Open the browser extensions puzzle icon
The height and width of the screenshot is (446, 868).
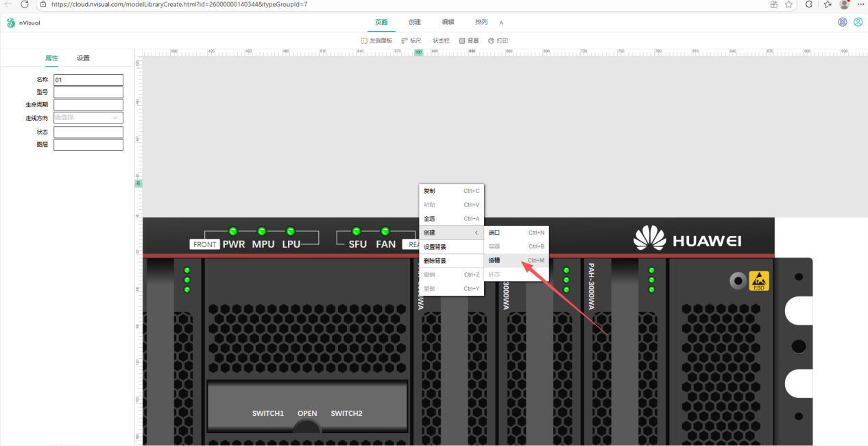(809, 4)
